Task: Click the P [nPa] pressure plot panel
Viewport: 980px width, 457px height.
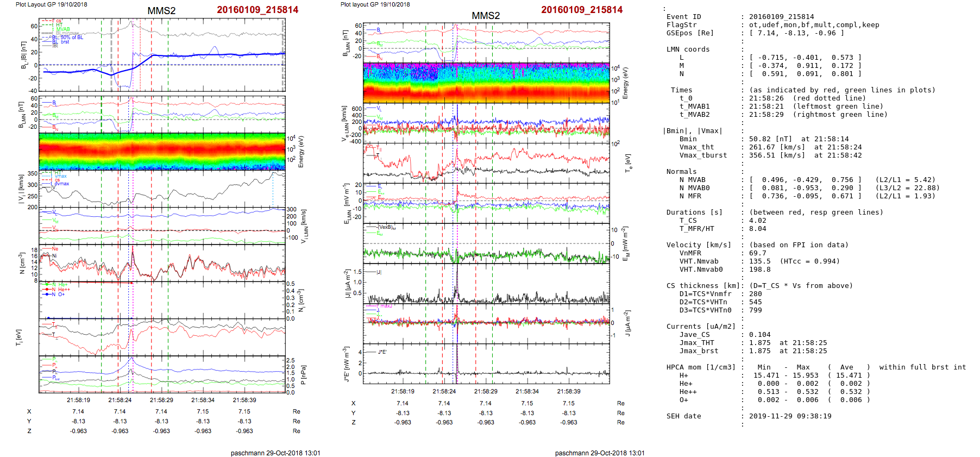Action: coord(162,374)
